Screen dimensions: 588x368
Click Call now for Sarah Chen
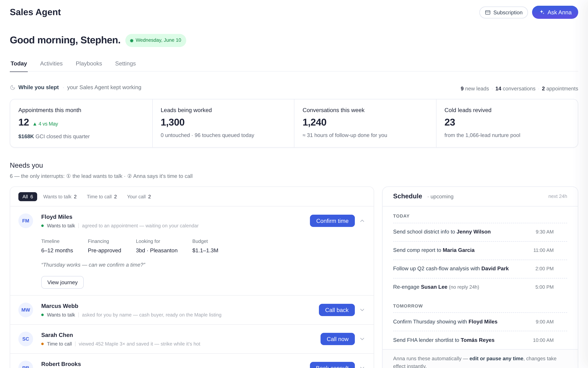(337, 339)
